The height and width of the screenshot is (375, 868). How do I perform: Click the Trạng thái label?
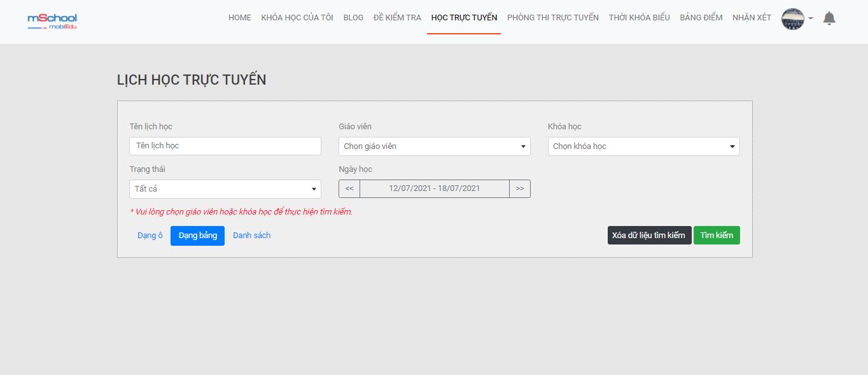148,169
